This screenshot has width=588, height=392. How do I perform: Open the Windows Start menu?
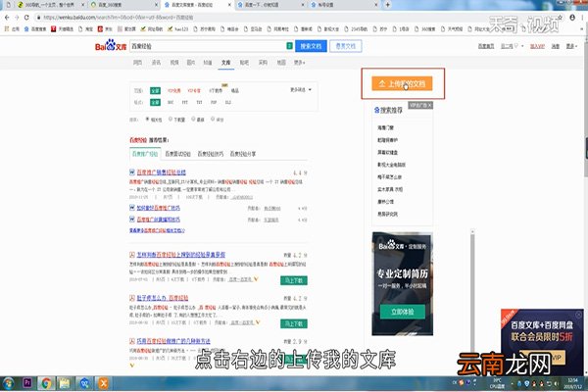coord(8,383)
